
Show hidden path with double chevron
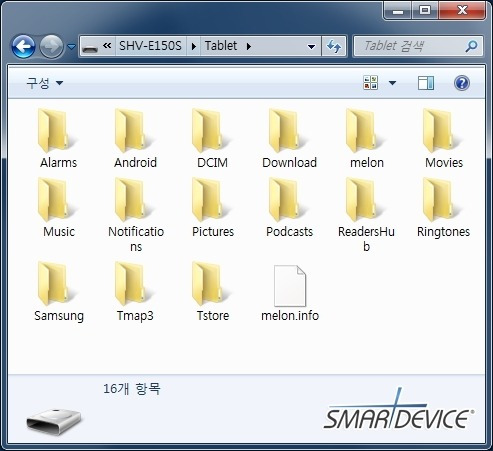107,46
